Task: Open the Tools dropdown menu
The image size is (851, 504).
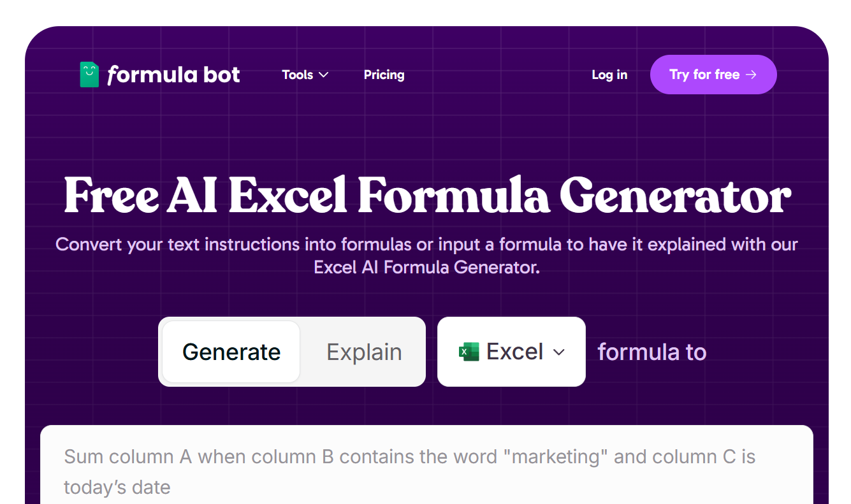Action: tap(305, 75)
